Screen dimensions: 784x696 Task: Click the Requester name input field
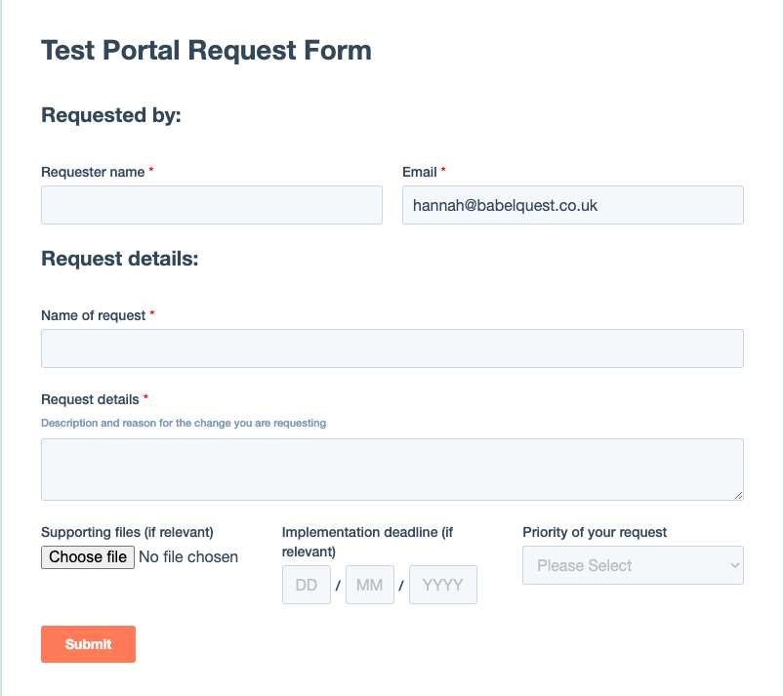[x=211, y=205]
